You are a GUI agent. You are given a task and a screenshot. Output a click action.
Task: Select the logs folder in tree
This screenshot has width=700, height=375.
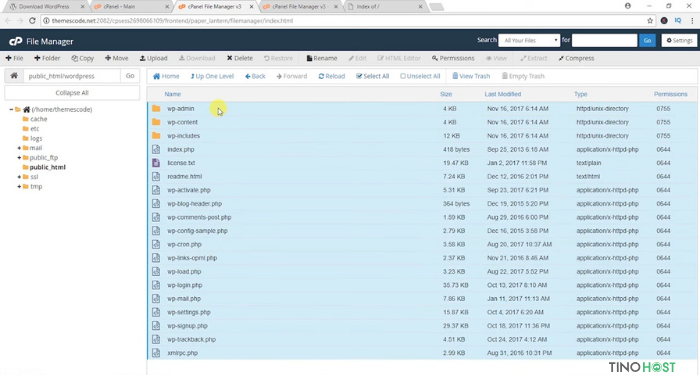[x=36, y=138]
